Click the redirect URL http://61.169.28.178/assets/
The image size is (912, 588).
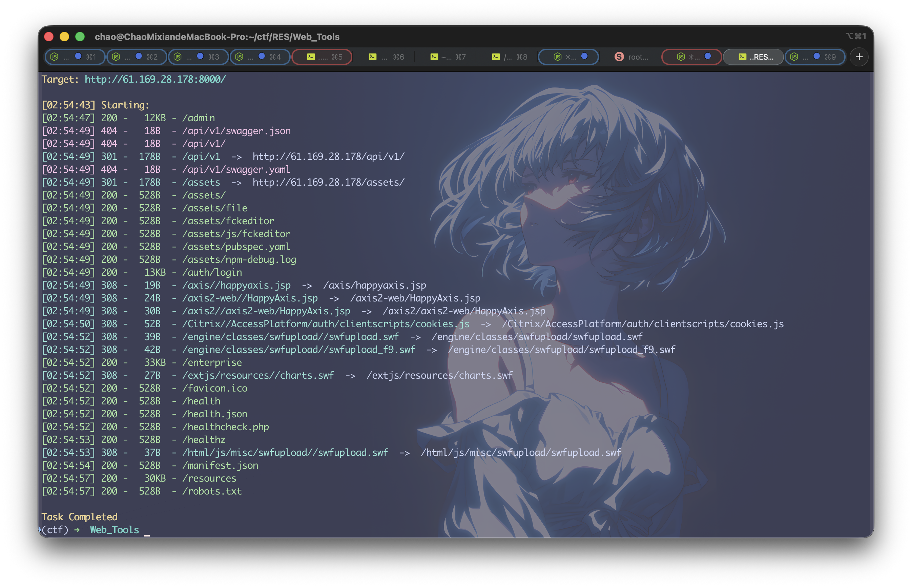(328, 182)
